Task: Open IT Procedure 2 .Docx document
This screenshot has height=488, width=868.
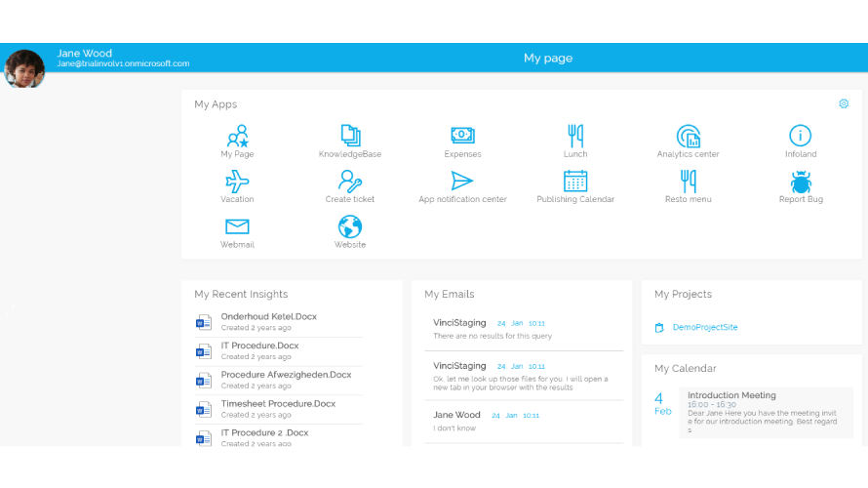Action: 264,432
